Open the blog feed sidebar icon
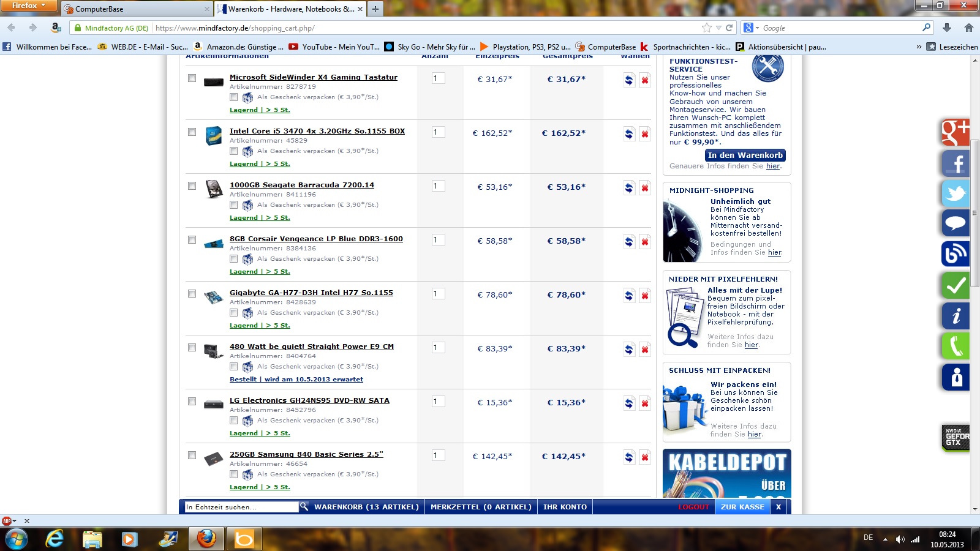The width and height of the screenshot is (980, 551). pyautogui.click(x=956, y=254)
